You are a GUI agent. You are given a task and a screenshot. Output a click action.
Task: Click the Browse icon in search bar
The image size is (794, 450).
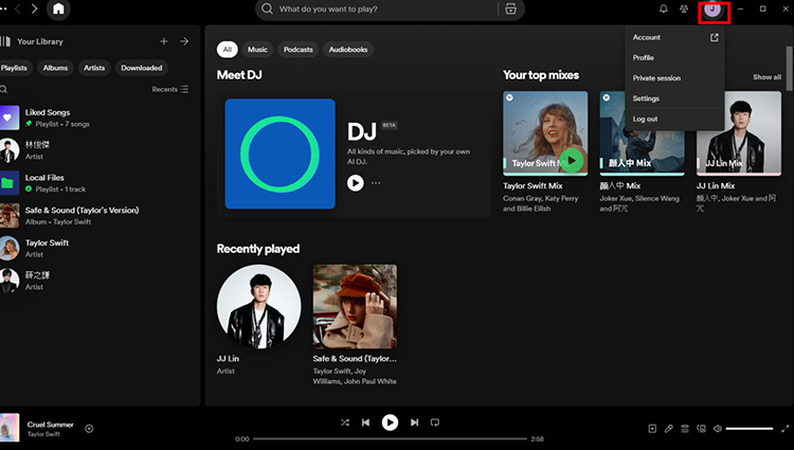(510, 9)
